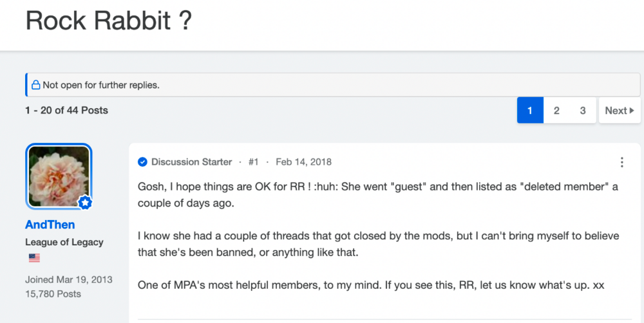Click the blue checkmark Discussion Starter badge

coord(142,162)
